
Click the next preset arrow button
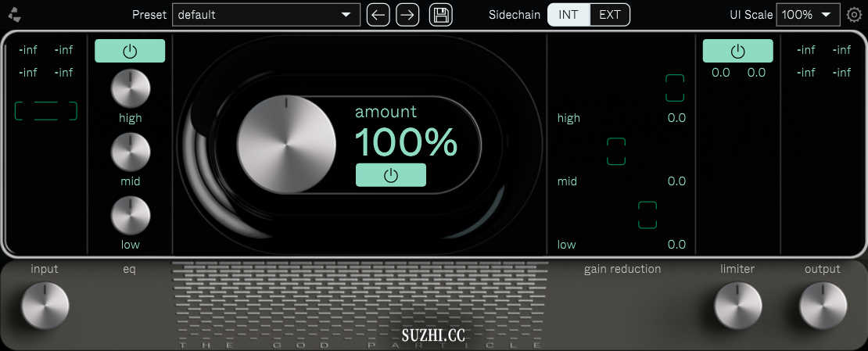pos(407,15)
